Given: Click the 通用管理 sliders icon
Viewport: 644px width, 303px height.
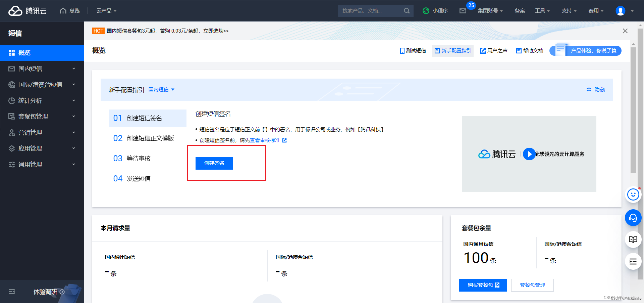Looking at the screenshot, I should pyautogui.click(x=12, y=165).
